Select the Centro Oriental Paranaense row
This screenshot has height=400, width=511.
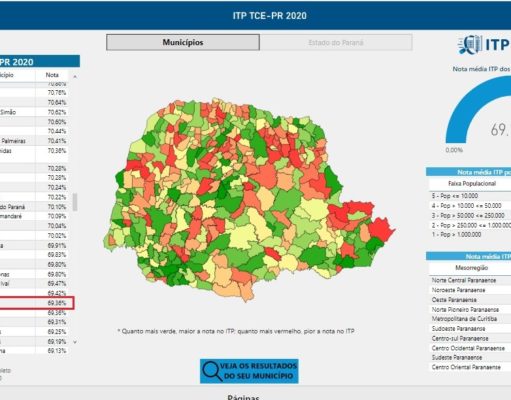470,367
